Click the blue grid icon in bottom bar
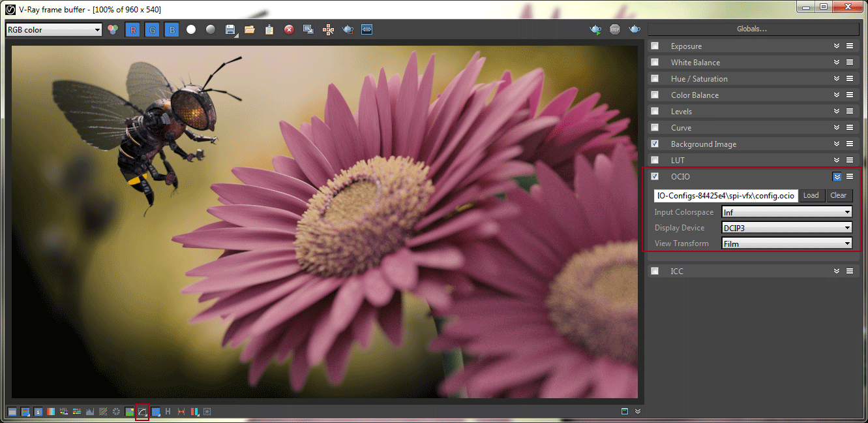Image resolution: width=868 pixels, height=423 pixels. point(155,412)
